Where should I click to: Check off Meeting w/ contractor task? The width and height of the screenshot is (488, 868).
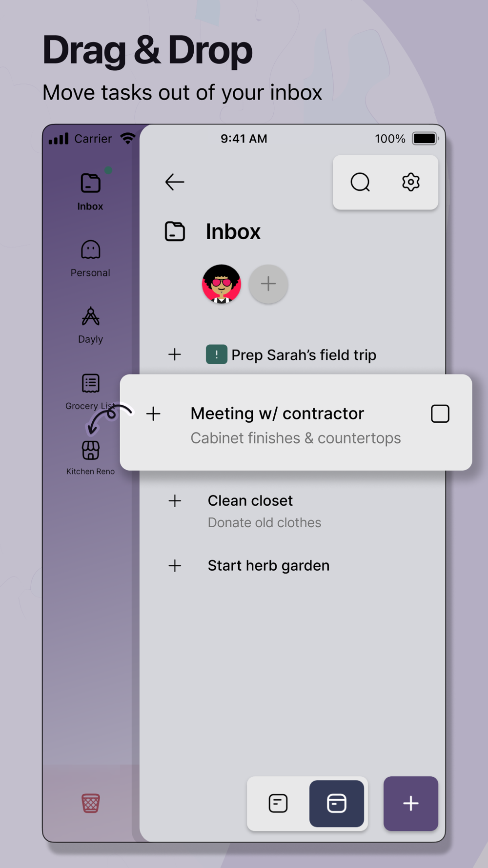(440, 413)
